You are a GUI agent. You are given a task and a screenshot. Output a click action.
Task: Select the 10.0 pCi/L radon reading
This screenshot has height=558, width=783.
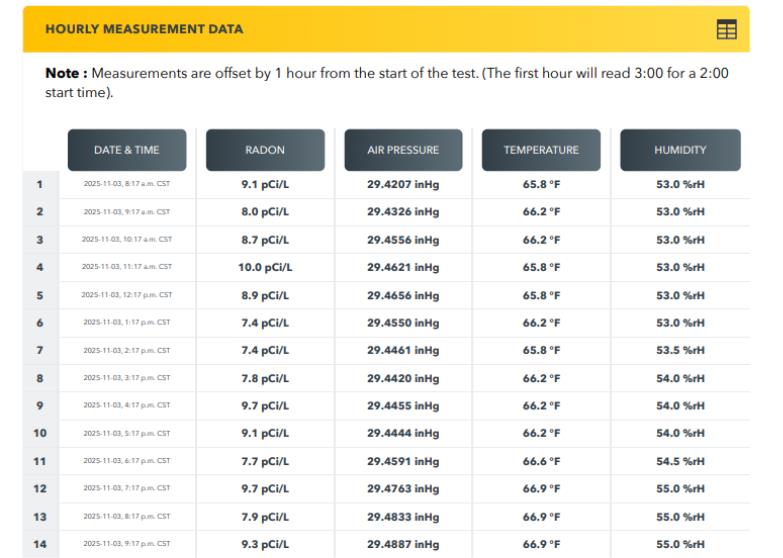tap(265, 267)
